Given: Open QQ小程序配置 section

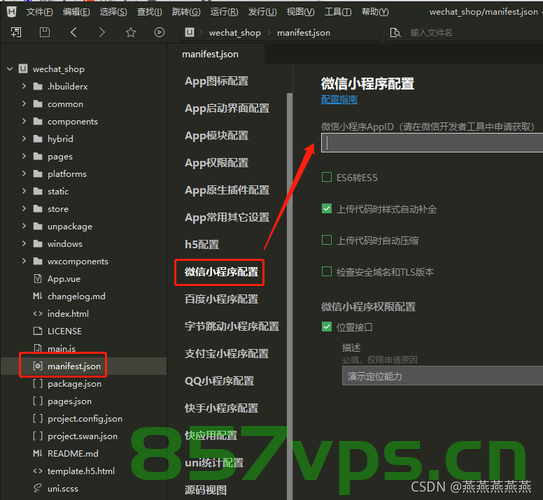Looking at the screenshot, I should coord(220,381).
